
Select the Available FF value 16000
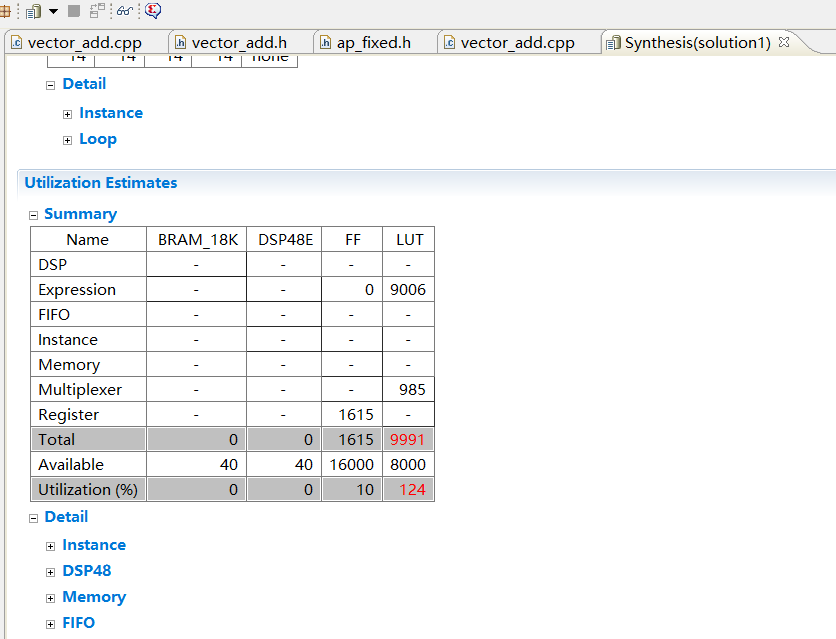click(352, 465)
